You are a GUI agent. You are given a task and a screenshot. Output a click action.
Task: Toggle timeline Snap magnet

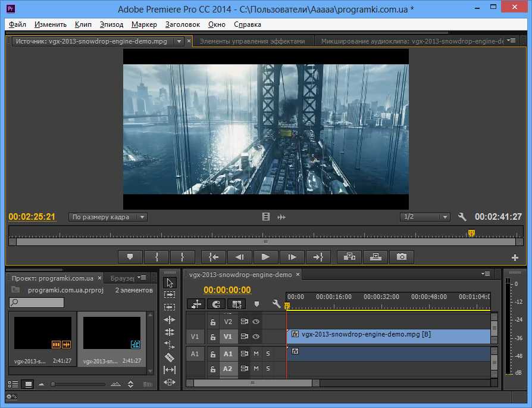pyautogui.click(x=216, y=304)
